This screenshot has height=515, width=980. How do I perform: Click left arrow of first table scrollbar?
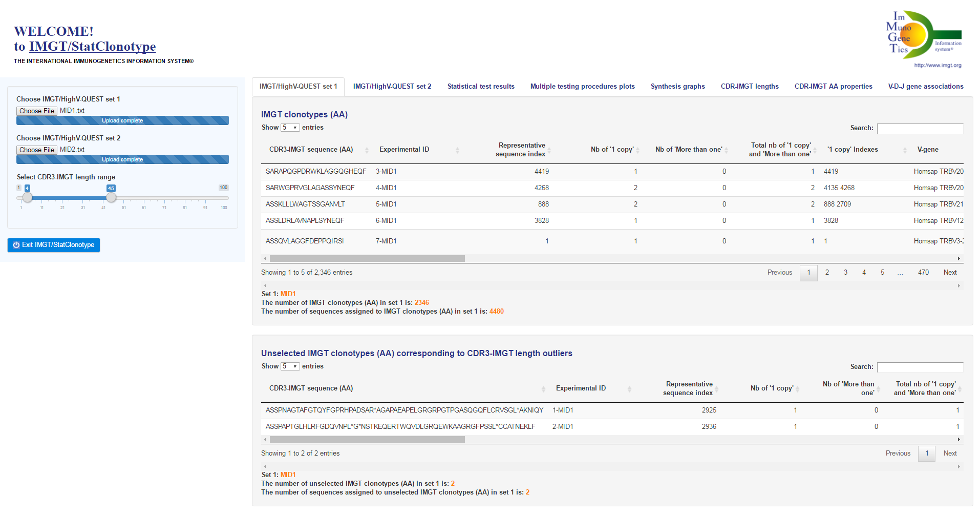click(x=265, y=259)
